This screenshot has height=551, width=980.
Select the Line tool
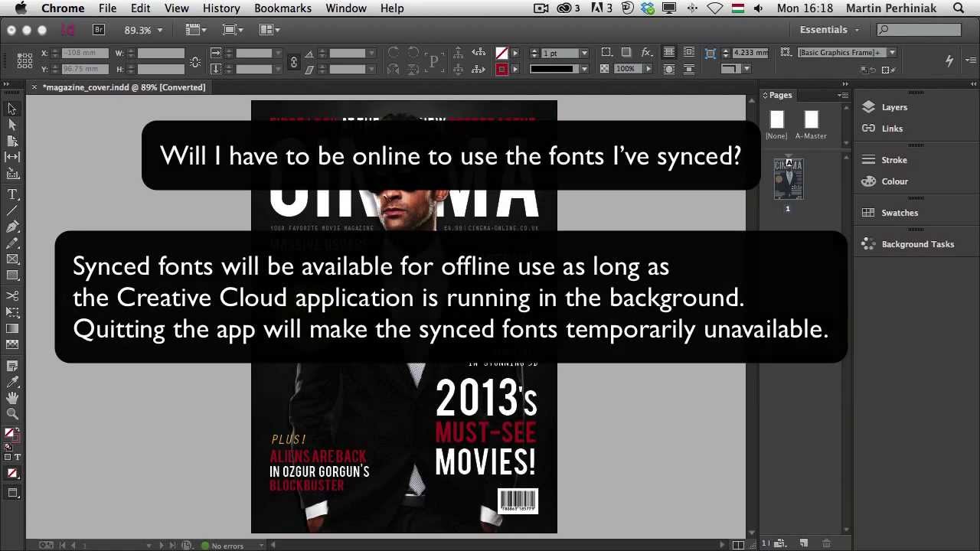[12, 210]
